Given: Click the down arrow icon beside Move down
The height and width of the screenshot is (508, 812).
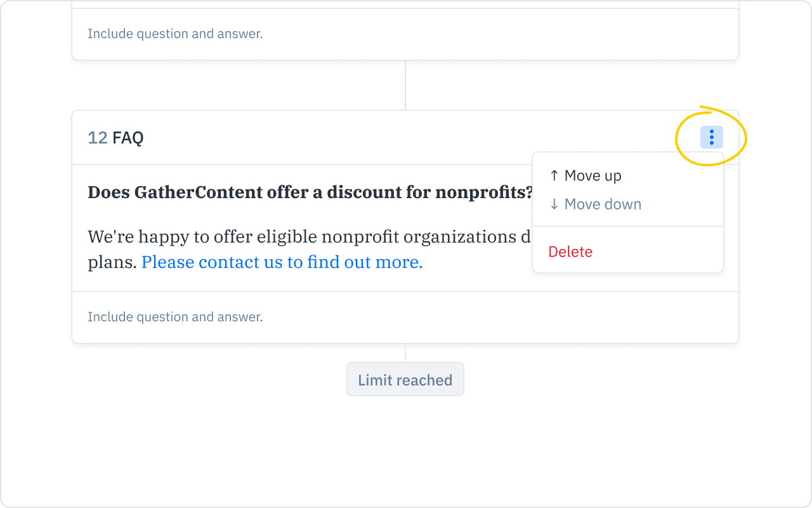Looking at the screenshot, I should pos(554,204).
